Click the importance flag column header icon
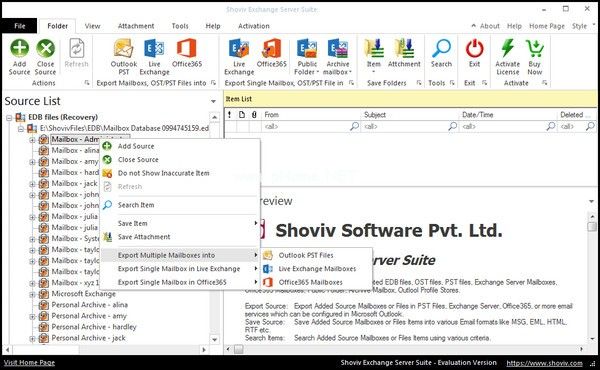This screenshot has width=600, height=370. click(230, 114)
